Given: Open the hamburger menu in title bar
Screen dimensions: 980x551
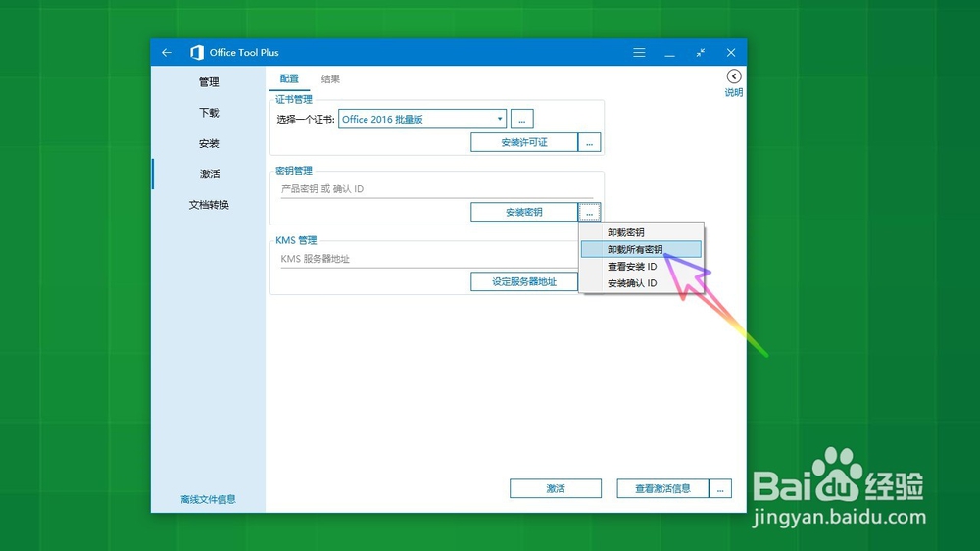Looking at the screenshot, I should [639, 53].
